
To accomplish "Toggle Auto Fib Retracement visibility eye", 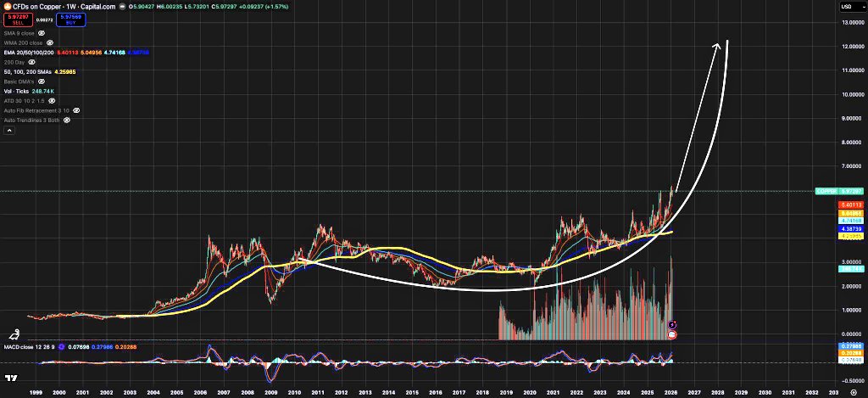I will click(x=76, y=110).
